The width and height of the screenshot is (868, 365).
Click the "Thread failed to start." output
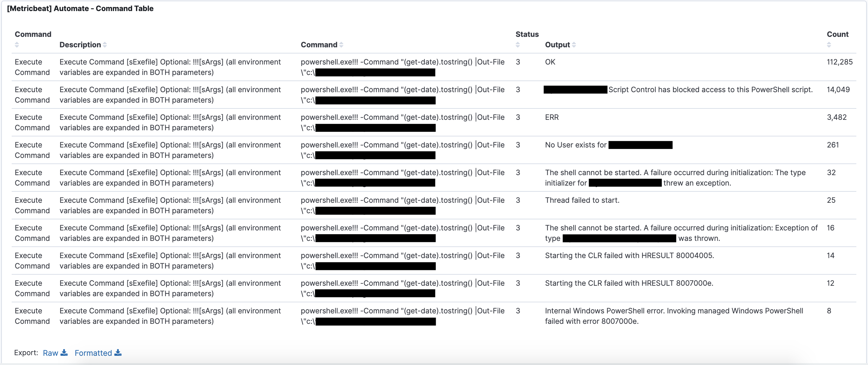(582, 200)
